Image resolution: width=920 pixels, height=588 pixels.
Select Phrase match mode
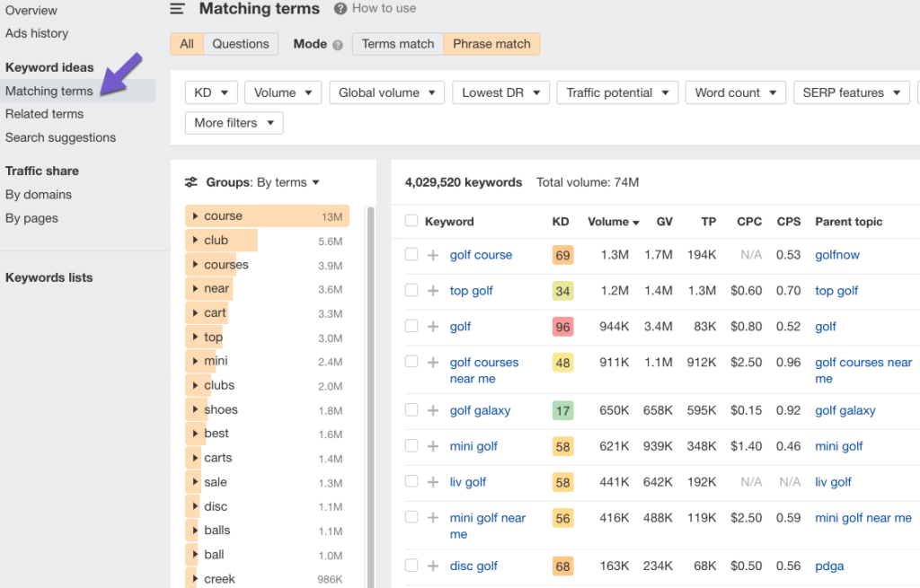(x=491, y=44)
